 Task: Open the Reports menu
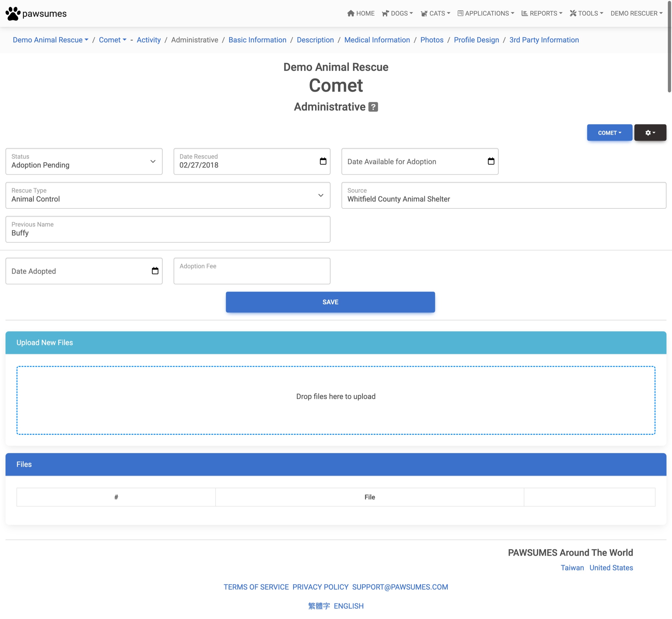coord(542,13)
